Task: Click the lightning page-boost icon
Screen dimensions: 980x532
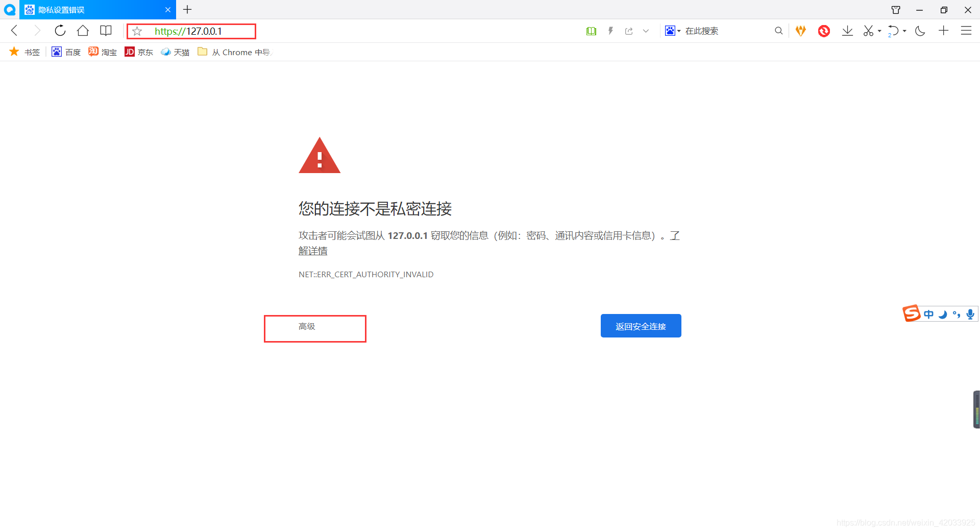Action: tap(610, 31)
